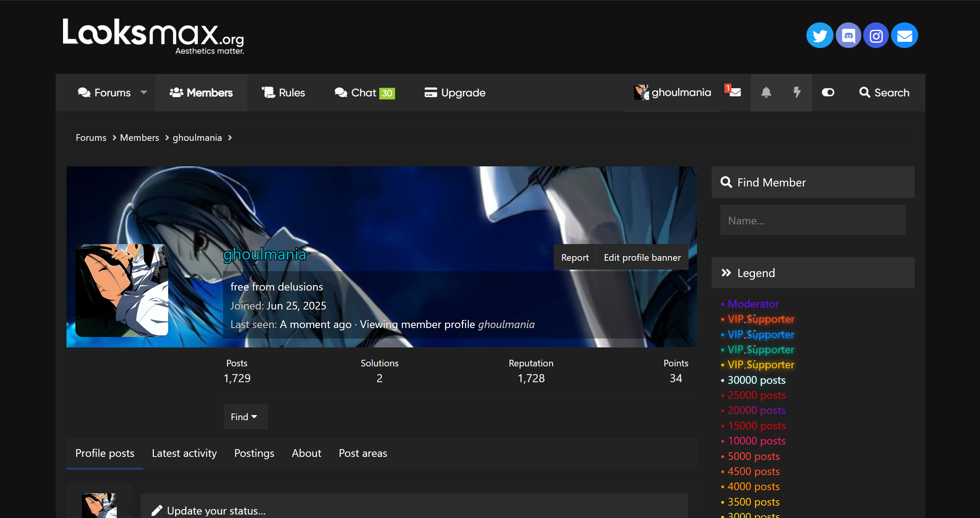Image resolution: width=980 pixels, height=518 pixels.
Task: Open the inbox envelope with 1 unread
Action: (x=735, y=92)
